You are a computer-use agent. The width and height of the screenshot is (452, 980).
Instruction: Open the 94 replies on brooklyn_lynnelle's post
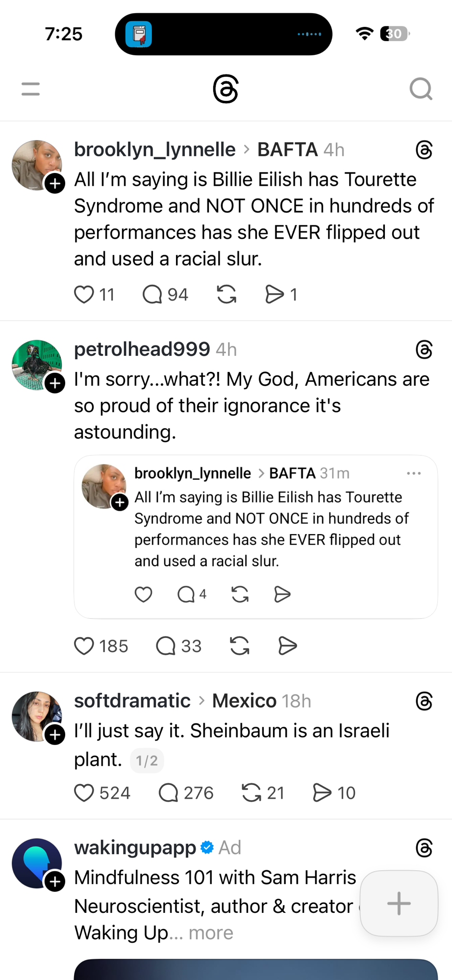pos(152,294)
